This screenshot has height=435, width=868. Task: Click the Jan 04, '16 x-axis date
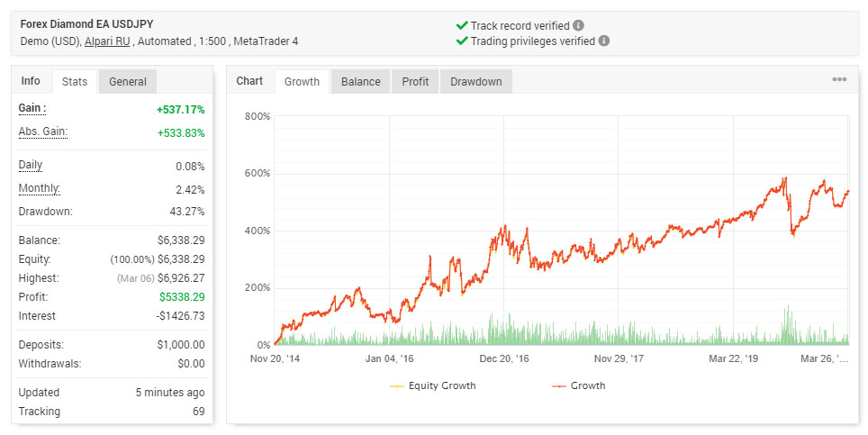tap(390, 358)
